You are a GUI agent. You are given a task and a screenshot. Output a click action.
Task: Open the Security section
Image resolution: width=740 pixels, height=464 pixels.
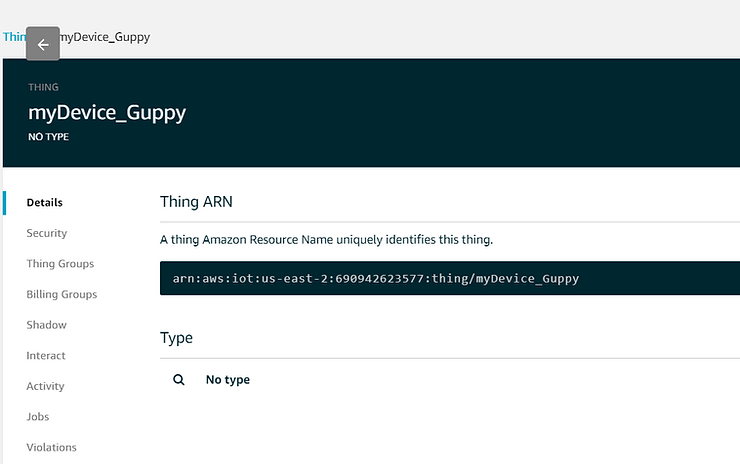point(47,233)
